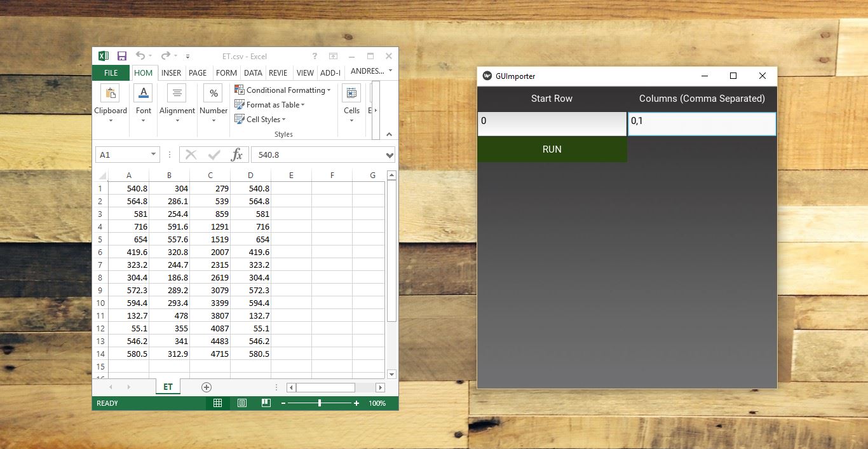Open Excel Help question mark
The width and height of the screenshot is (868, 449).
(x=315, y=56)
